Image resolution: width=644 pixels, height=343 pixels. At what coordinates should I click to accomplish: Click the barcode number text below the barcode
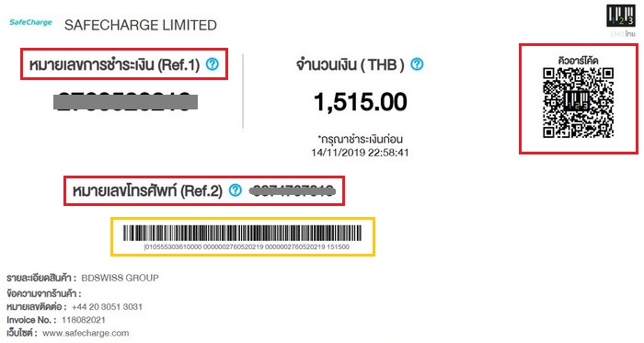247,247
